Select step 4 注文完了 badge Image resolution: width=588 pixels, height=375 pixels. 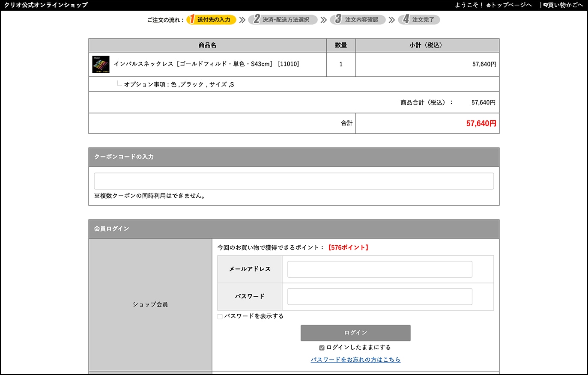click(x=419, y=20)
